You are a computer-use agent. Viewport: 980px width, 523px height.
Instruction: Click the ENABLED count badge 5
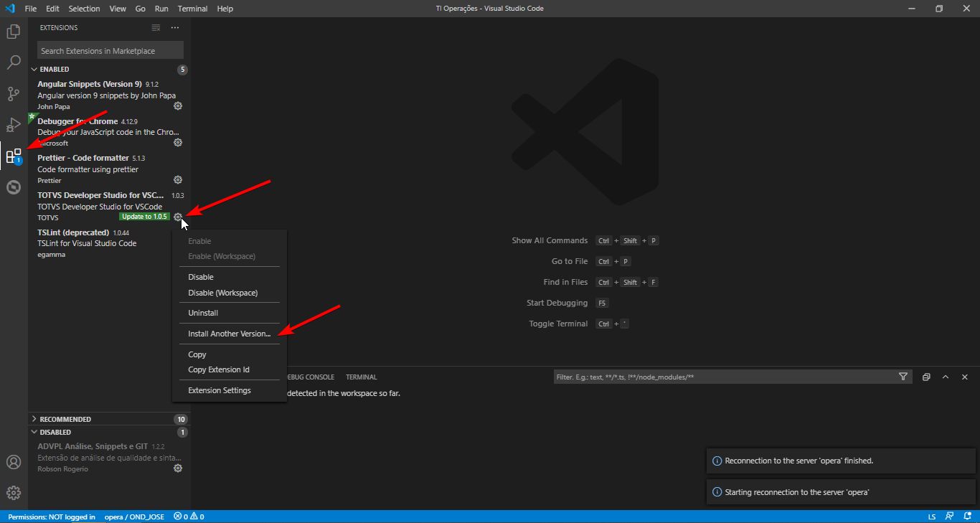(182, 70)
